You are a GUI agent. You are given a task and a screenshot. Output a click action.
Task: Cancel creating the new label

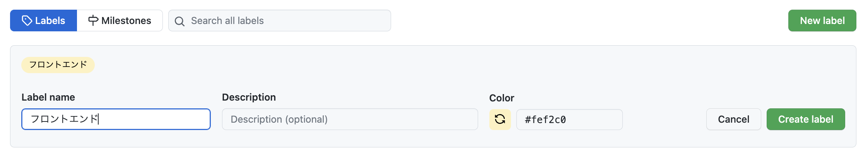point(734,119)
